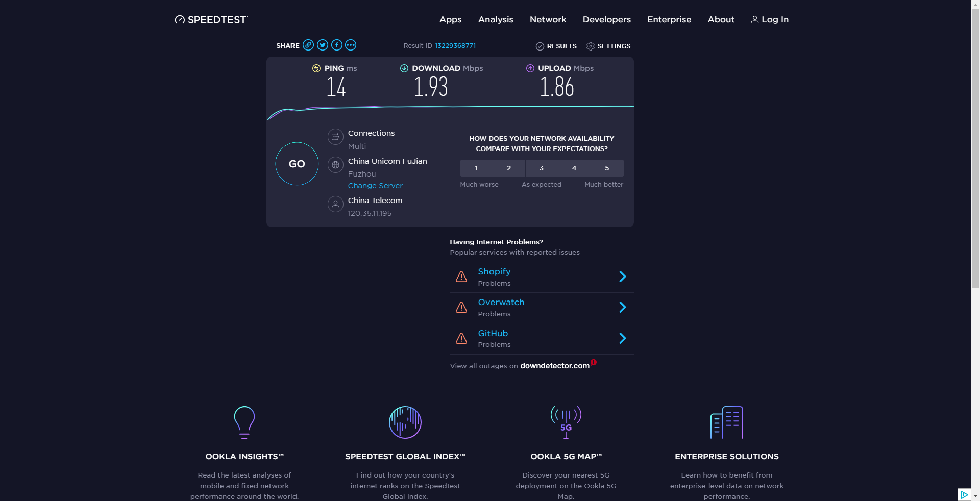The height and width of the screenshot is (501, 980).
Task: Click the Log In user icon
Action: (x=754, y=19)
